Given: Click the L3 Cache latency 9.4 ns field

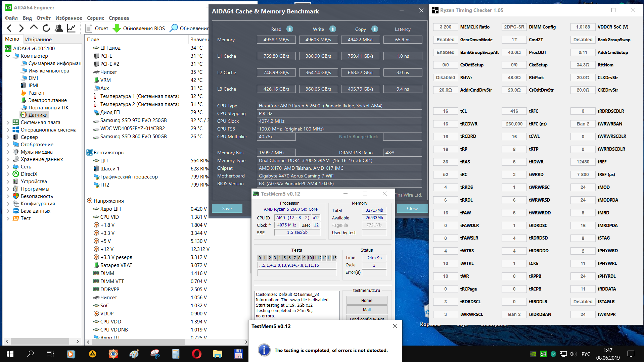Looking at the screenshot, I should tap(403, 89).
